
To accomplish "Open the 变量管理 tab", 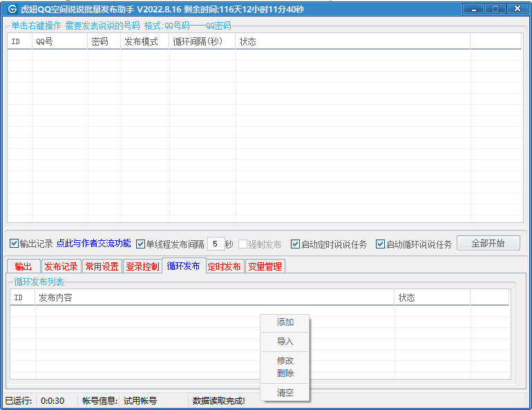I will [265, 266].
